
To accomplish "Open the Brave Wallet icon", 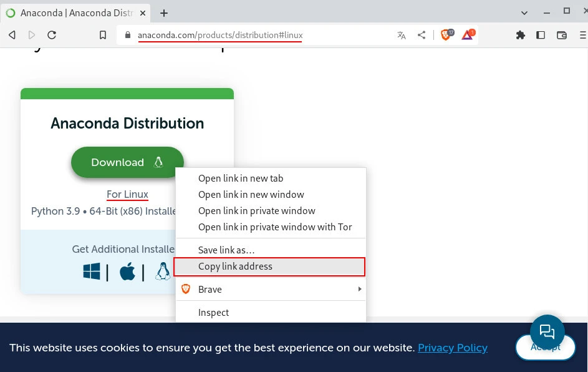I will click(561, 35).
